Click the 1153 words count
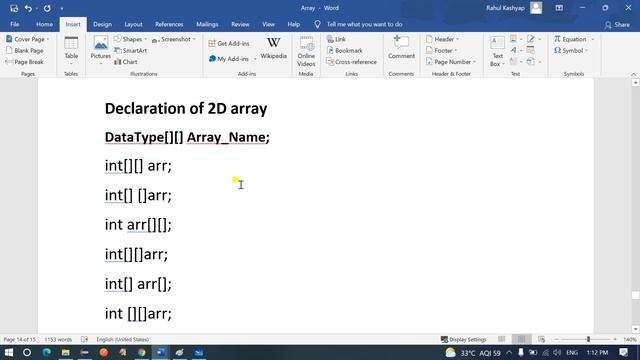The image size is (640, 360). pyautogui.click(x=58, y=340)
